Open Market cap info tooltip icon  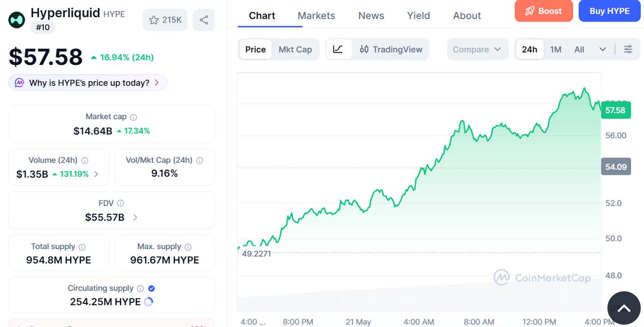pyautogui.click(x=134, y=117)
